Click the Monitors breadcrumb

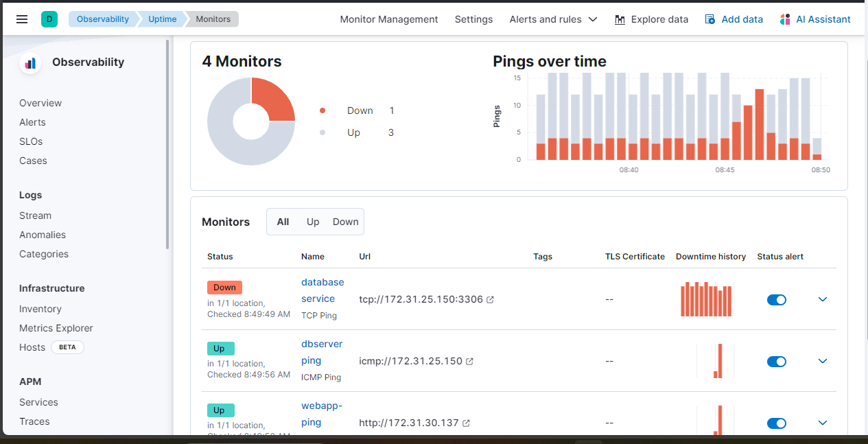213,19
